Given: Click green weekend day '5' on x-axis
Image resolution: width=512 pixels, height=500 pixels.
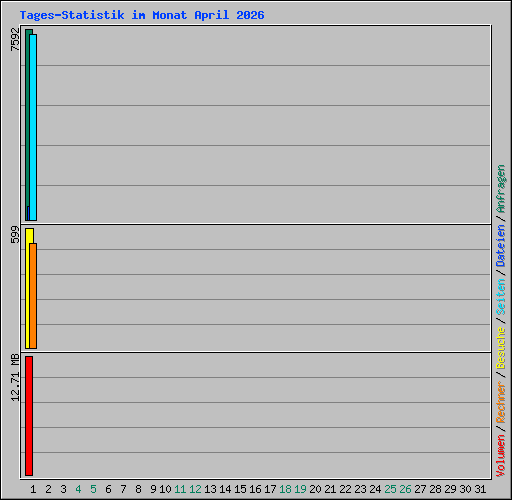Looking at the screenshot, I should pos(93,489).
